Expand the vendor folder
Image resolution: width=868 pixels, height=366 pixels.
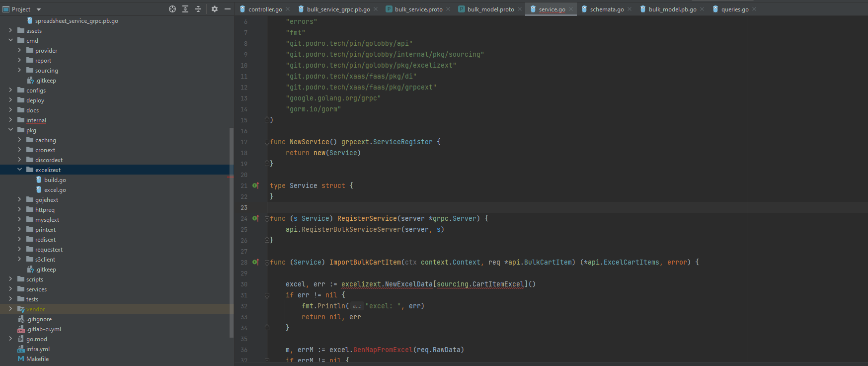pos(10,309)
